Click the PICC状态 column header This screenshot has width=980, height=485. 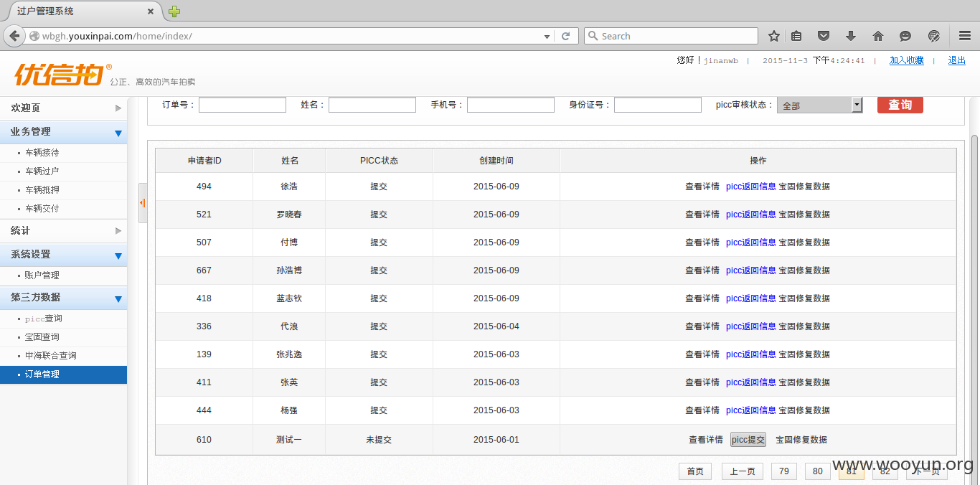click(x=379, y=161)
